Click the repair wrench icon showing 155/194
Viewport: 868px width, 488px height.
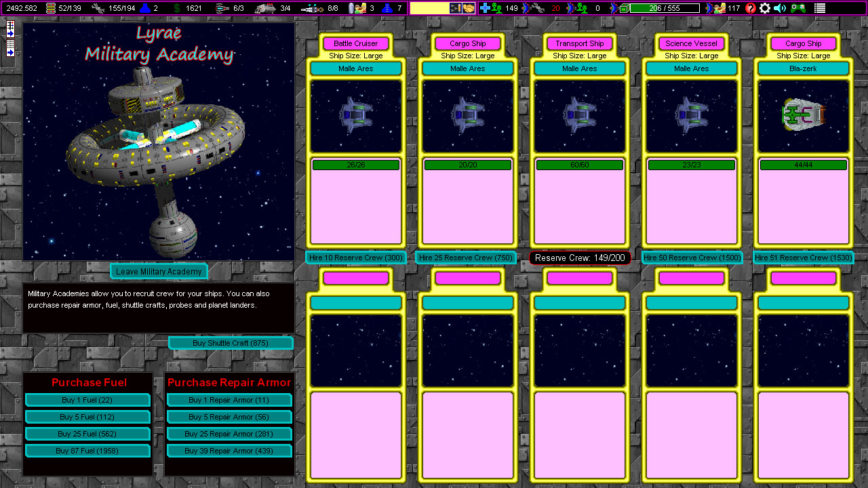click(x=98, y=7)
